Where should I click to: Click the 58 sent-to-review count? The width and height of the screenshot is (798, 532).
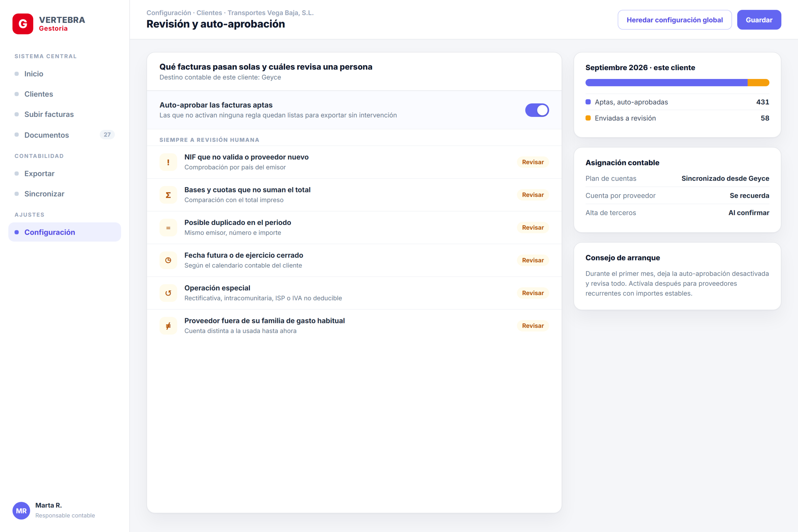[x=765, y=118]
